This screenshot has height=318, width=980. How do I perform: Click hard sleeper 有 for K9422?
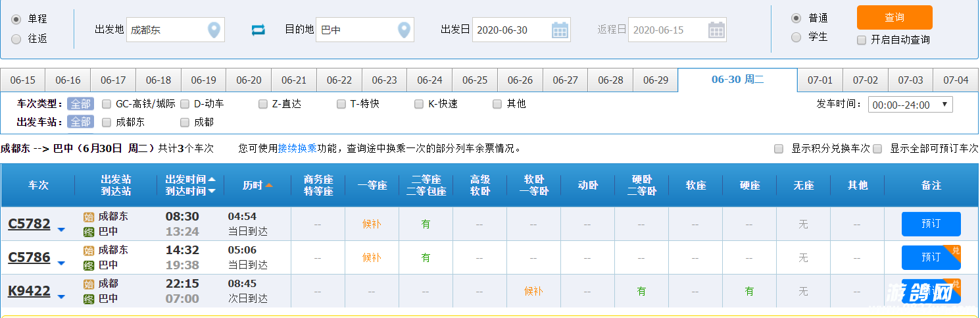pos(641,291)
